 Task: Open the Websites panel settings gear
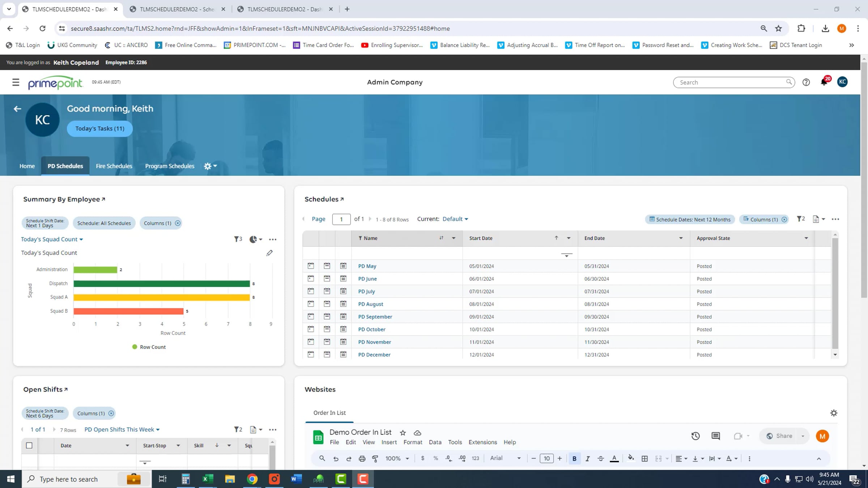(x=834, y=413)
